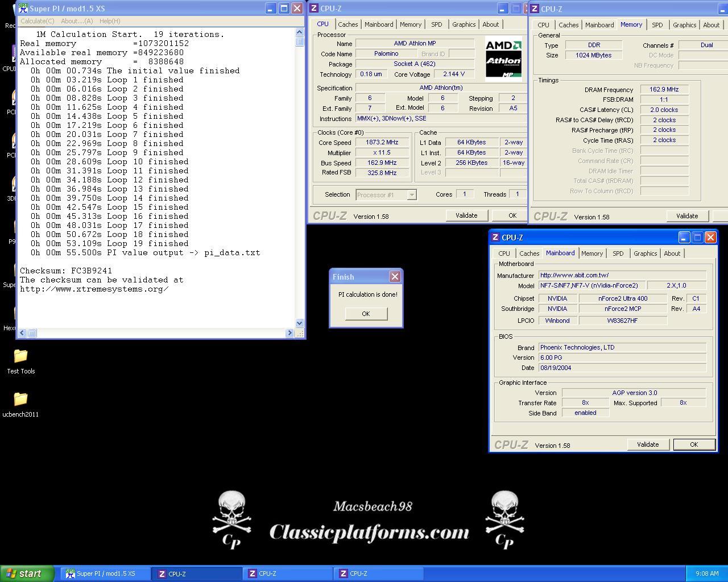Minimize the Super PI window
The image size is (728, 582).
coord(270,9)
